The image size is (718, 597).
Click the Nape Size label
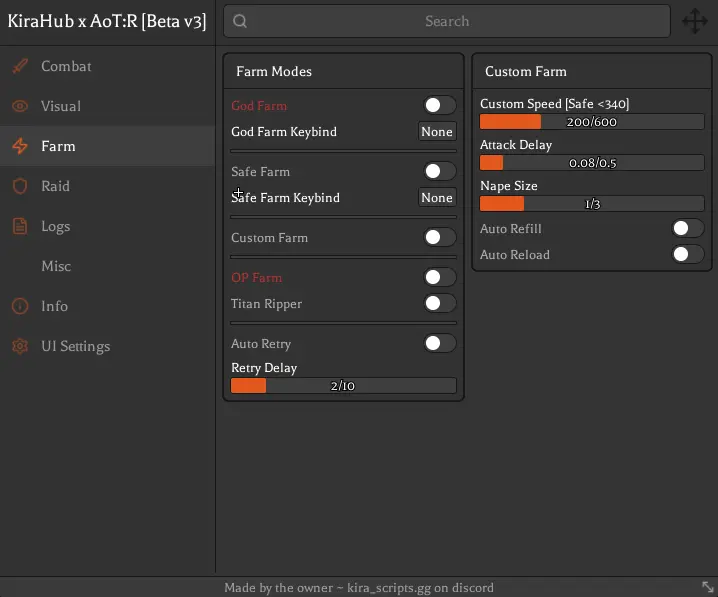509,186
